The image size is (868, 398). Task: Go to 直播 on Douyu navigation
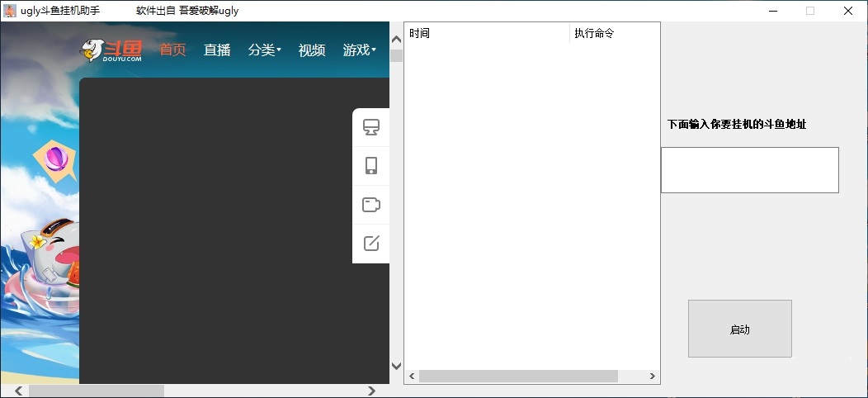tap(217, 50)
